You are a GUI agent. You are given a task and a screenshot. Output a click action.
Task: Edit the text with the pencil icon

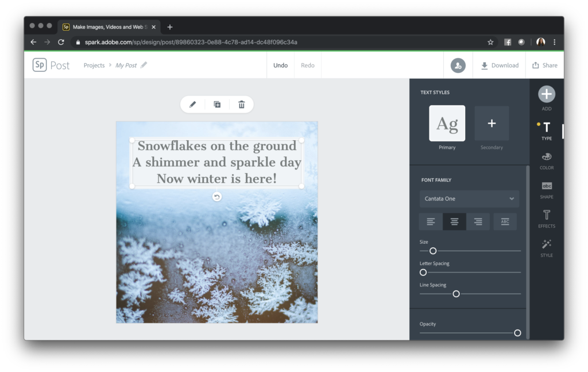pyautogui.click(x=192, y=104)
